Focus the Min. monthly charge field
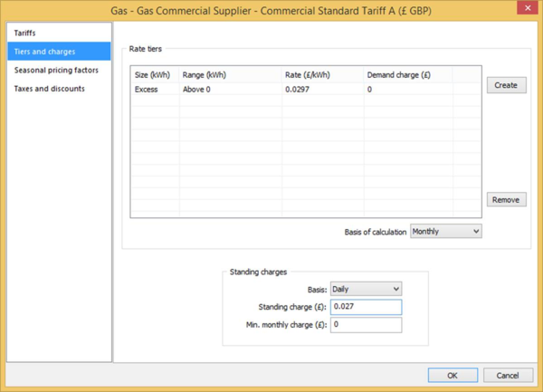 tap(366, 324)
